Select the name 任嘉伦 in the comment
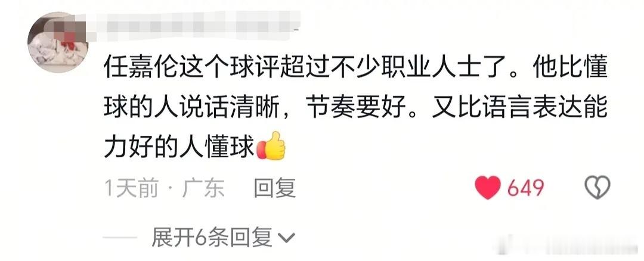 [x=142, y=67]
